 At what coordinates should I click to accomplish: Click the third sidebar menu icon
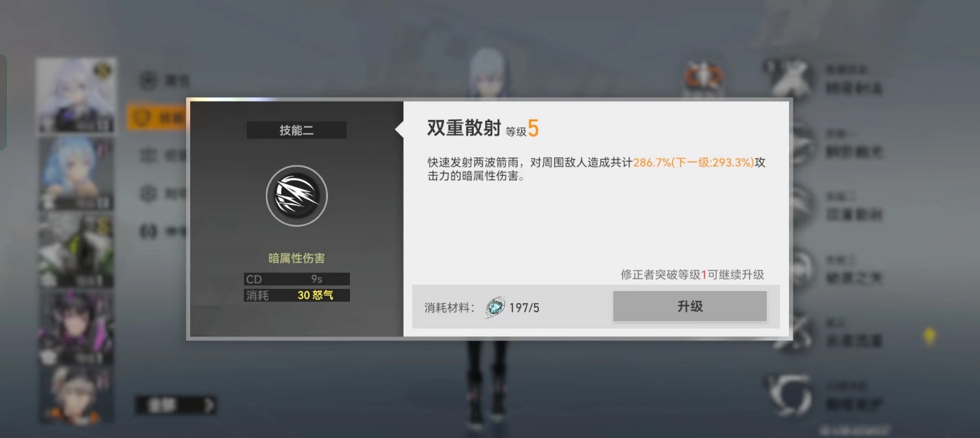[148, 155]
